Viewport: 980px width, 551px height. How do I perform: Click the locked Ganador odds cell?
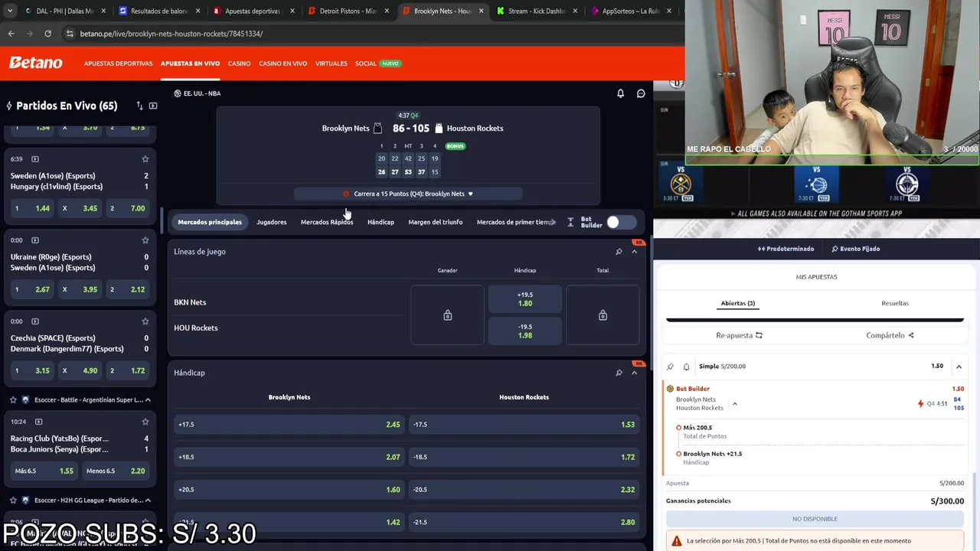pyautogui.click(x=448, y=315)
